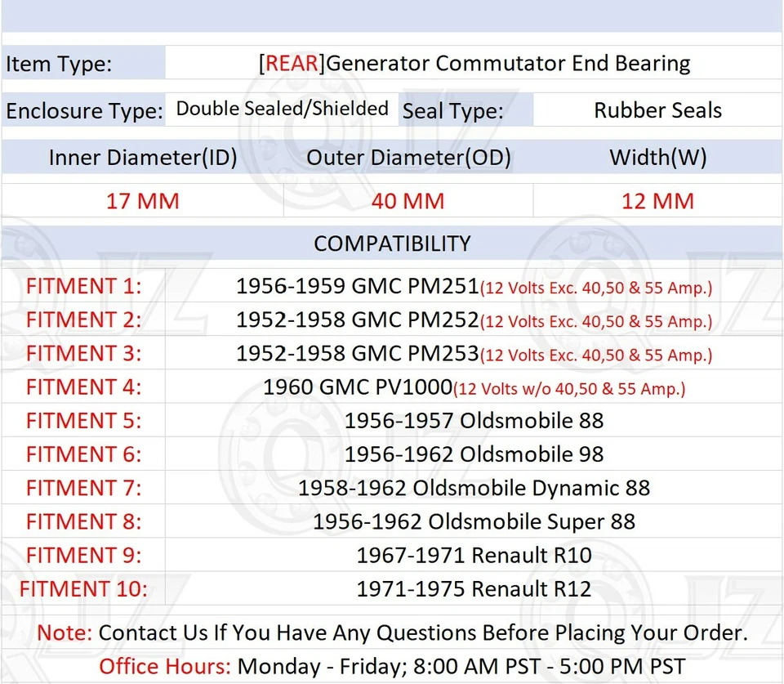The height and width of the screenshot is (684, 784).
Task: Select the '17 MM' value
Action: coord(143,201)
